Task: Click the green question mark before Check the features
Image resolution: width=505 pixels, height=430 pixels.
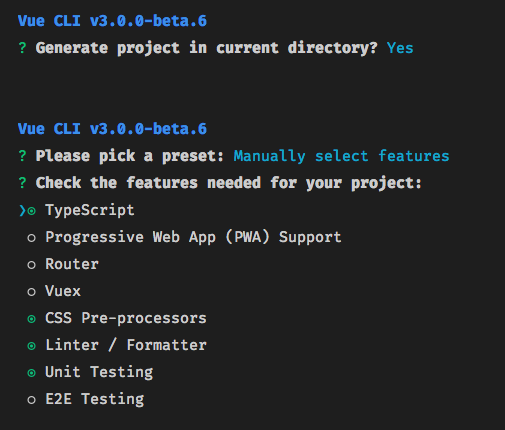Action: 22,183
